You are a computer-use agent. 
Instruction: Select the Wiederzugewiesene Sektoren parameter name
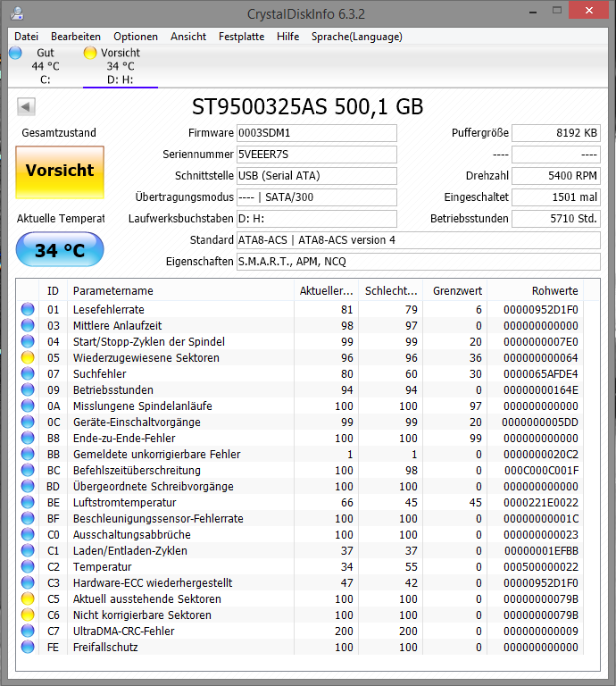click(146, 358)
